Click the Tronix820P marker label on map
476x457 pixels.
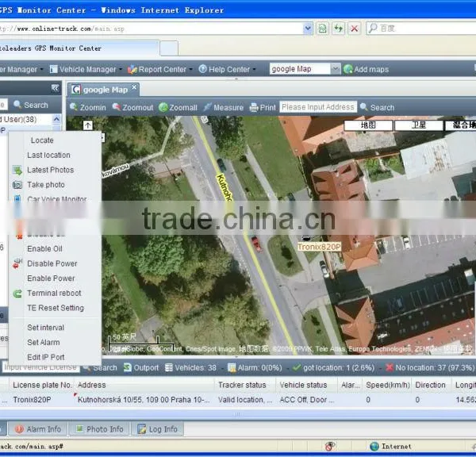pos(319,247)
